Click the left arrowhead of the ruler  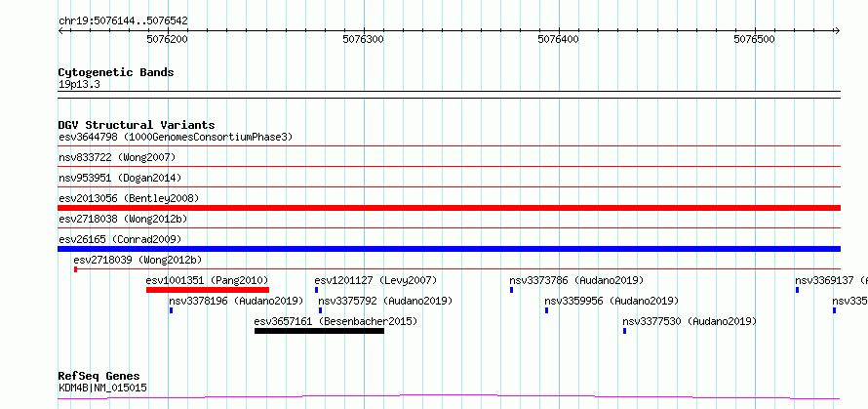pyautogui.click(x=60, y=31)
